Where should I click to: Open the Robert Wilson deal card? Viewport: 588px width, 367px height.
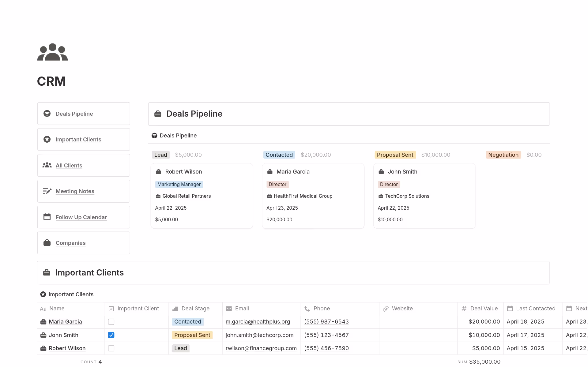(x=183, y=172)
